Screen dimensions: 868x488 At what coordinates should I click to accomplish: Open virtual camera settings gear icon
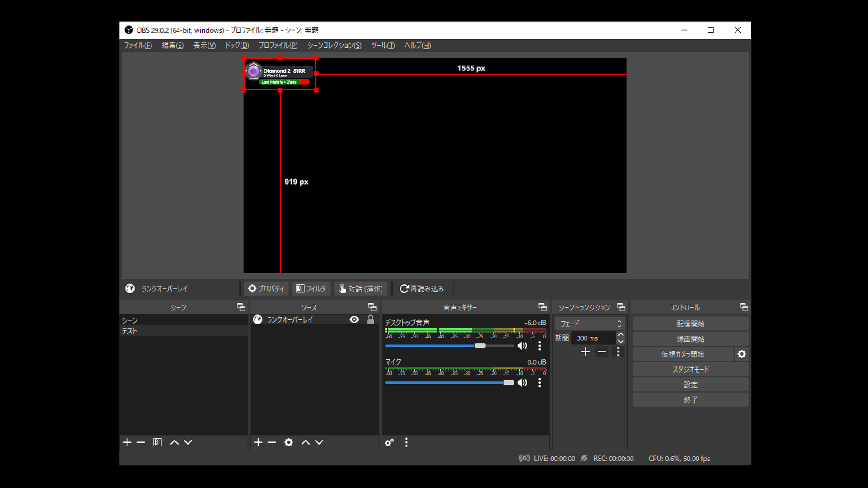point(741,354)
